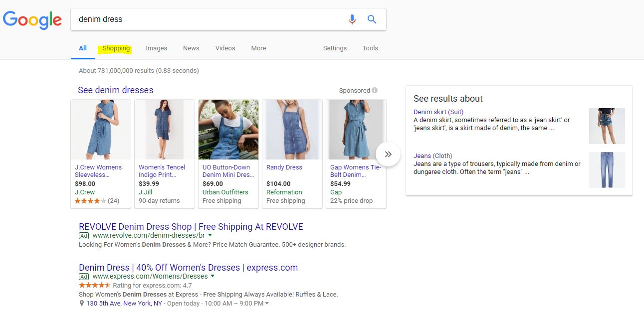Click the J.Crew dress product image
644x317 pixels.
tap(101, 130)
